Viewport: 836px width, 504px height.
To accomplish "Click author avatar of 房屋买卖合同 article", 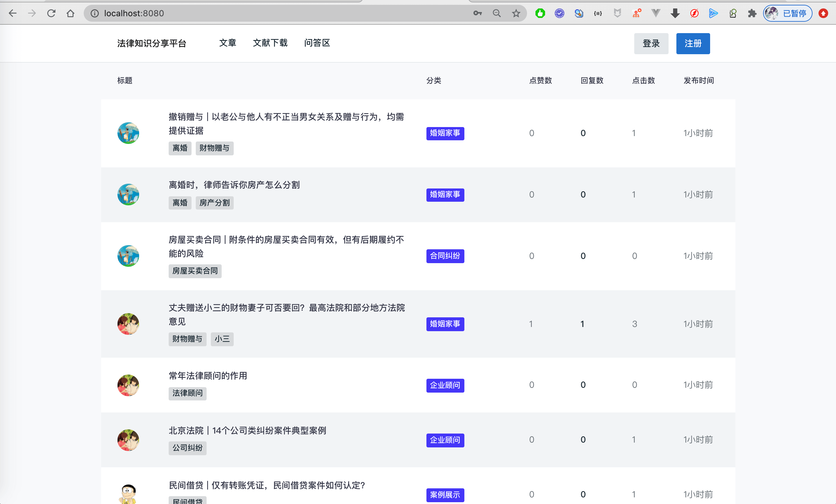I will pos(128,256).
